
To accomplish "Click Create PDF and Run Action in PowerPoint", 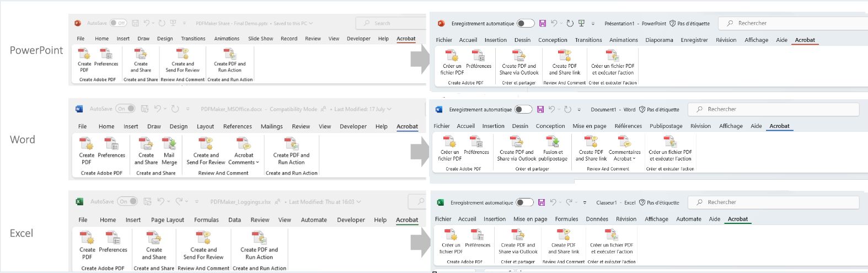I will click(229, 60).
